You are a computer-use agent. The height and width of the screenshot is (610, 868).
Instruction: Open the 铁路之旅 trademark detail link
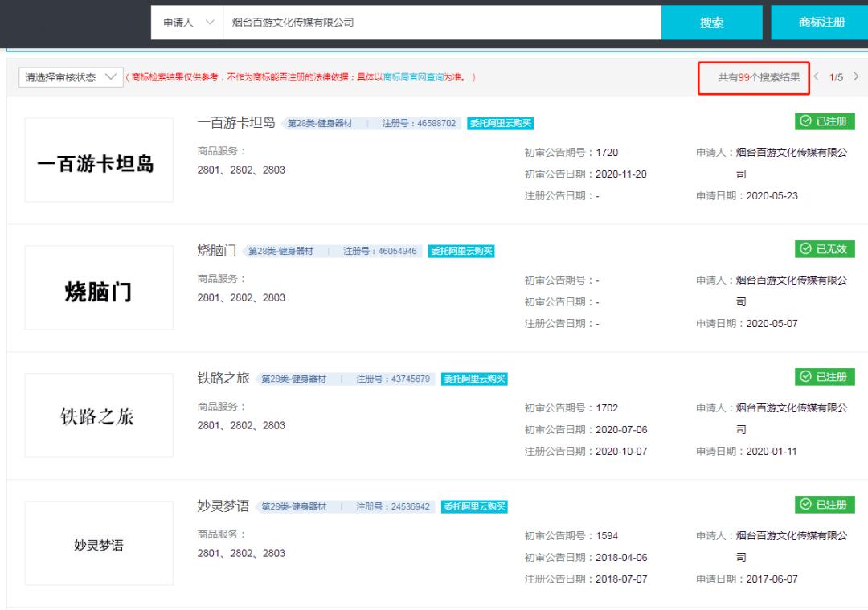point(221,377)
